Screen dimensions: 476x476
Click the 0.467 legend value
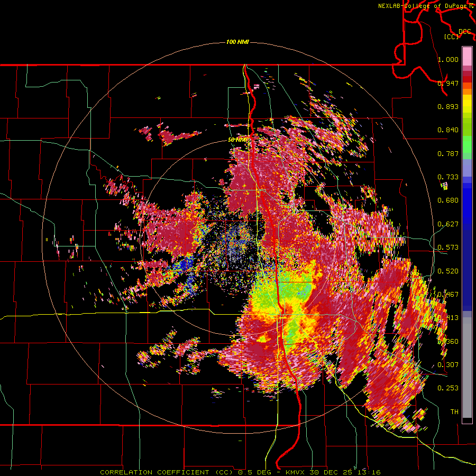pos(448,294)
